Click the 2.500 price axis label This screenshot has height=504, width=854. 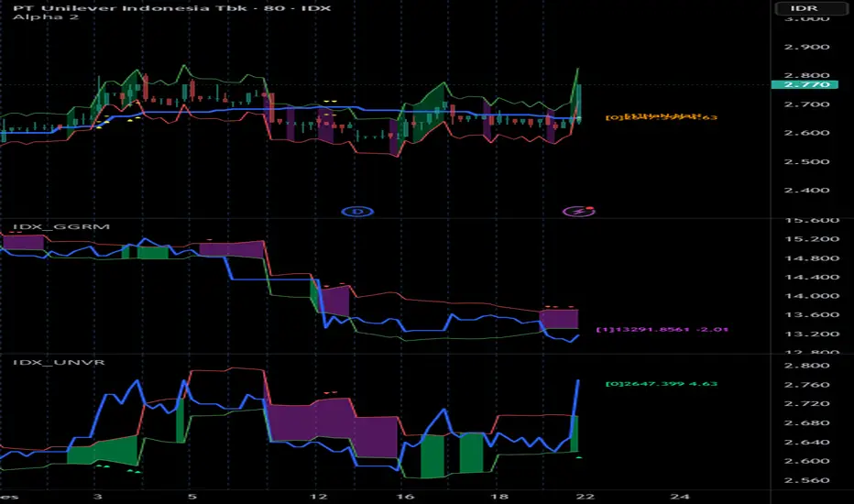click(x=806, y=162)
